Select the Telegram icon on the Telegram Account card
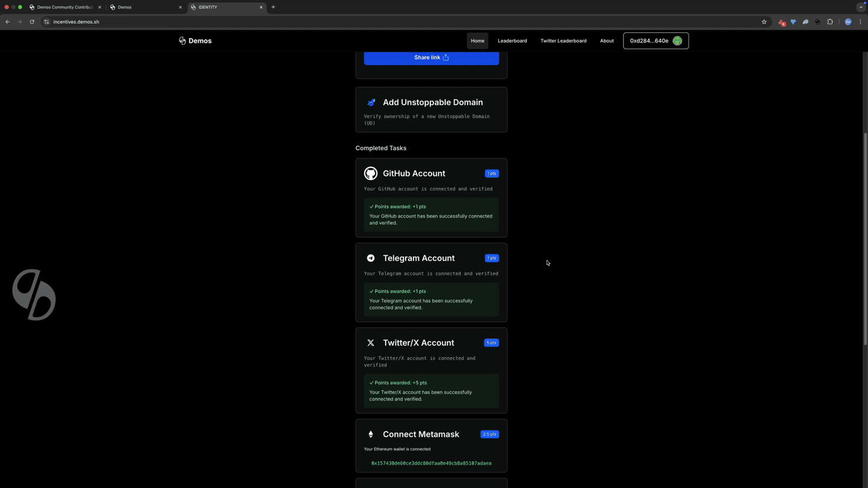The width and height of the screenshot is (868, 488). [x=371, y=258]
